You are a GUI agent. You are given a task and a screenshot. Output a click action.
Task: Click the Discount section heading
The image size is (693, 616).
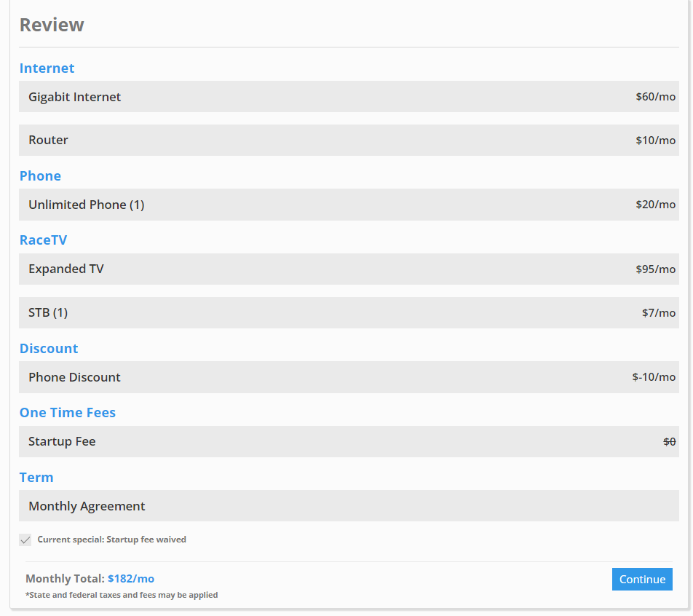tap(49, 349)
